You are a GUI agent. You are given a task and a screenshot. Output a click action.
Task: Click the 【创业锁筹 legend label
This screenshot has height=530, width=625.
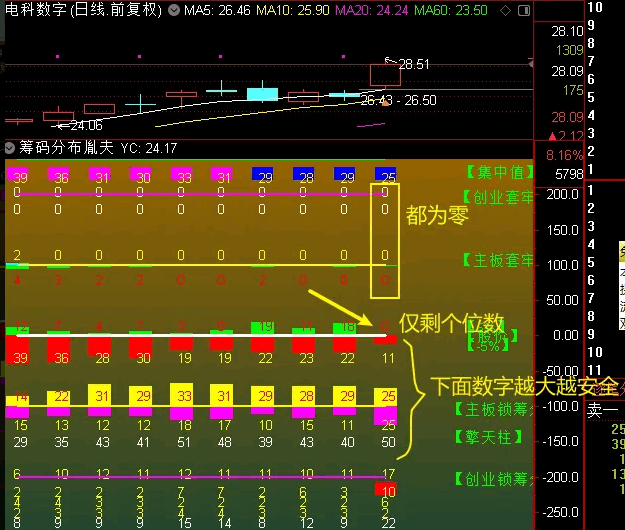(x=494, y=479)
